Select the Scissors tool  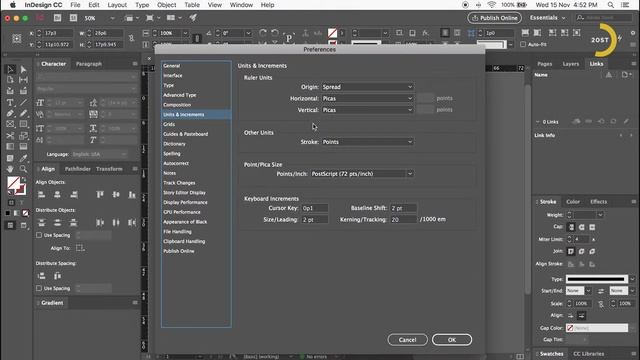(10, 136)
